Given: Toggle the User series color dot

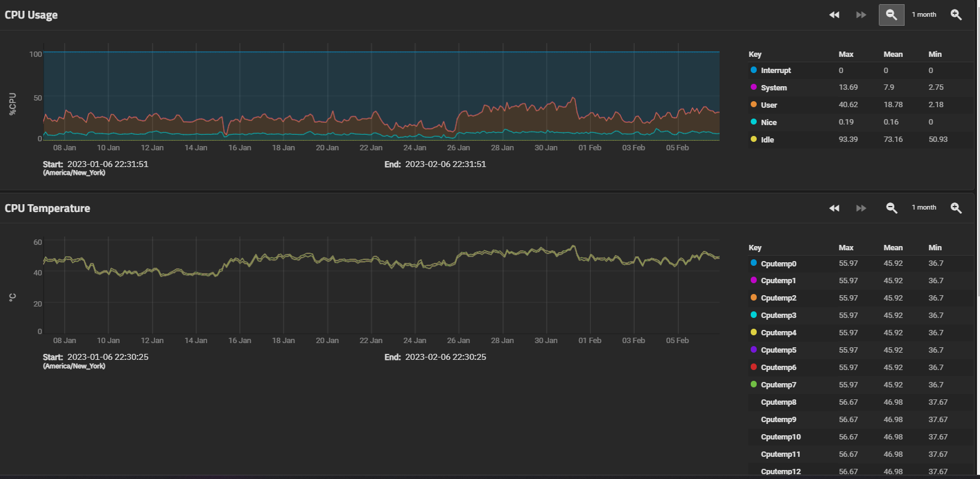Looking at the screenshot, I should coord(754,105).
